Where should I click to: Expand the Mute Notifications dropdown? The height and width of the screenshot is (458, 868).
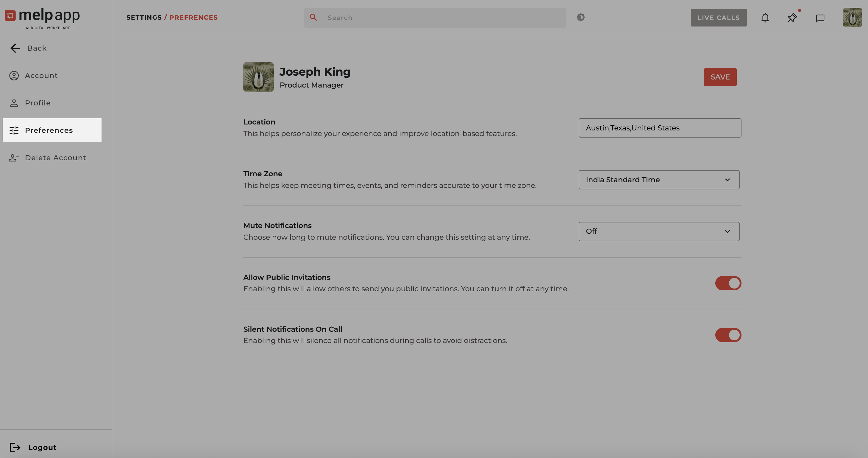pyautogui.click(x=659, y=231)
